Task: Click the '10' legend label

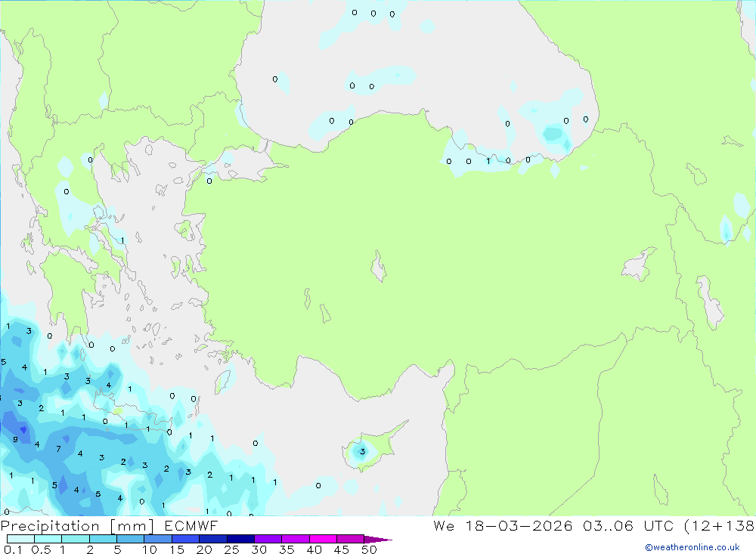Action: point(149,549)
